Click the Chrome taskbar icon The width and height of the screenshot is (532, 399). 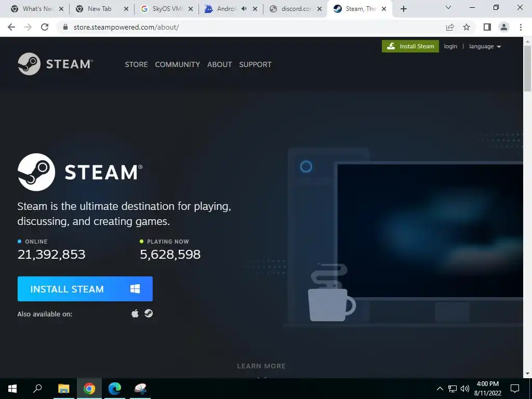(89, 389)
